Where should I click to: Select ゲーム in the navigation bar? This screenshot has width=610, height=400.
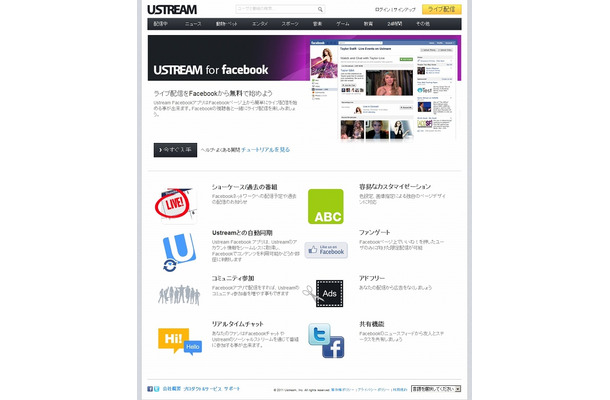point(343,24)
